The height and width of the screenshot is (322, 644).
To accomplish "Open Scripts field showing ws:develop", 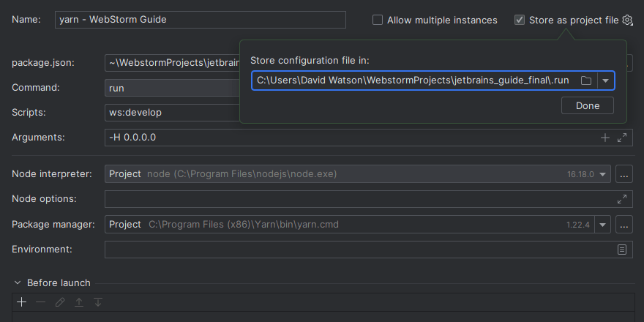I will 173,113.
